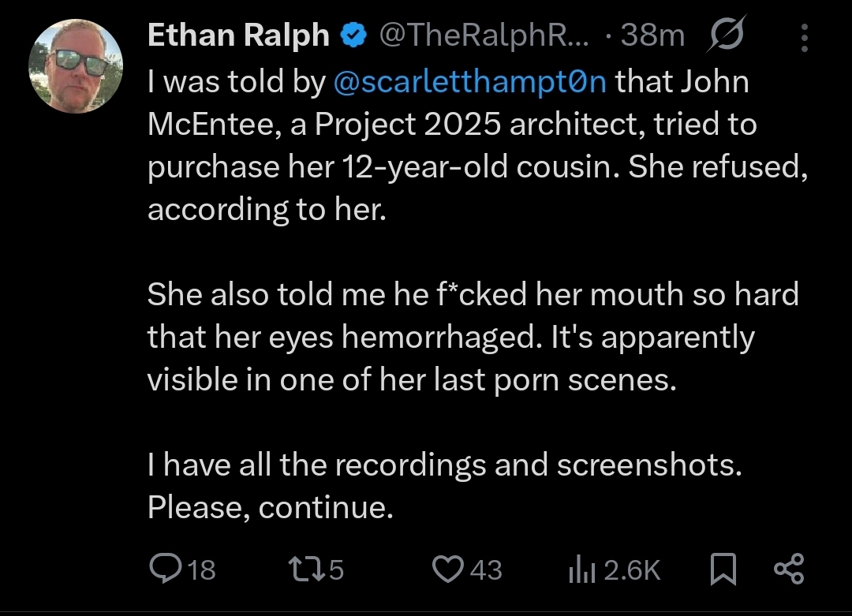Click the 2.6K views count
This screenshot has height=616, width=852.
pos(632,569)
